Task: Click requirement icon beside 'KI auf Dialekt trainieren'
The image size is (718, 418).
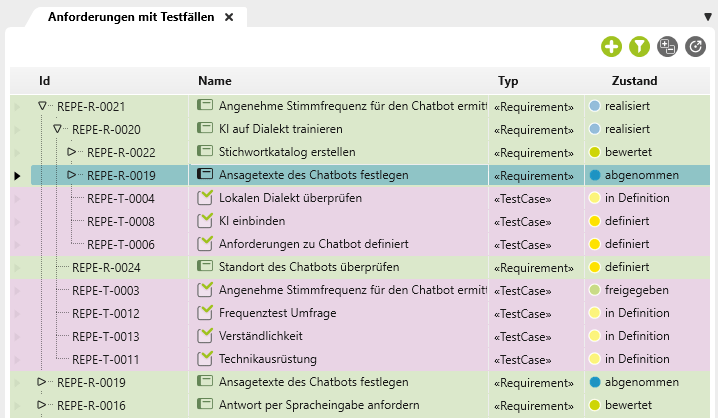Action: click(205, 129)
